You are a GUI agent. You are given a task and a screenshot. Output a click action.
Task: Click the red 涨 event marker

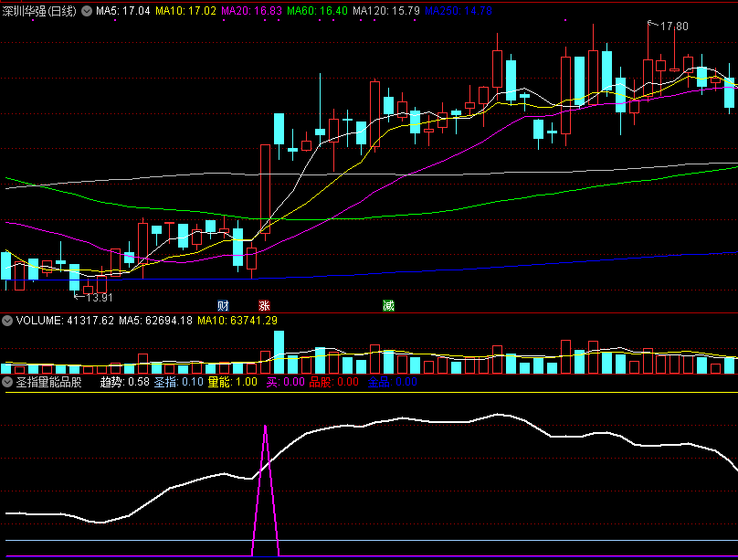click(x=264, y=306)
